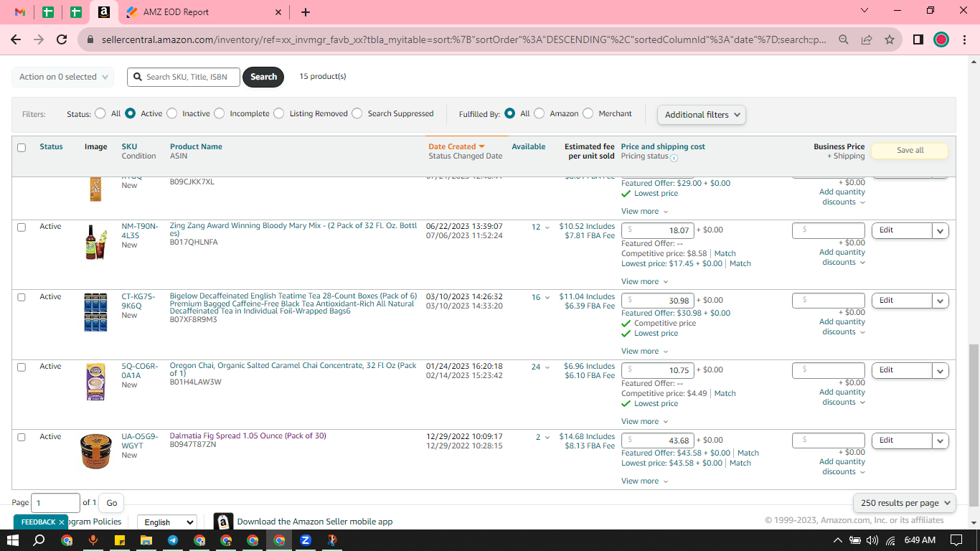Open the English language selector
Image resolution: width=980 pixels, height=551 pixels.
click(166, 522)
